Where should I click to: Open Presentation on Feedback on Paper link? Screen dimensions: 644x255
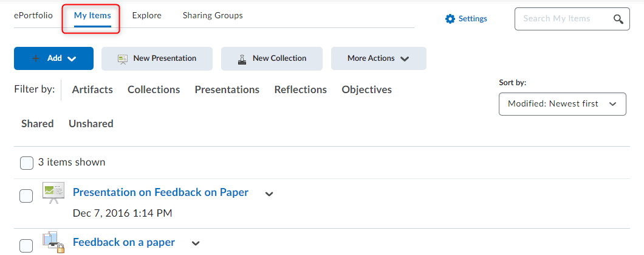click(x=160, y=192)
